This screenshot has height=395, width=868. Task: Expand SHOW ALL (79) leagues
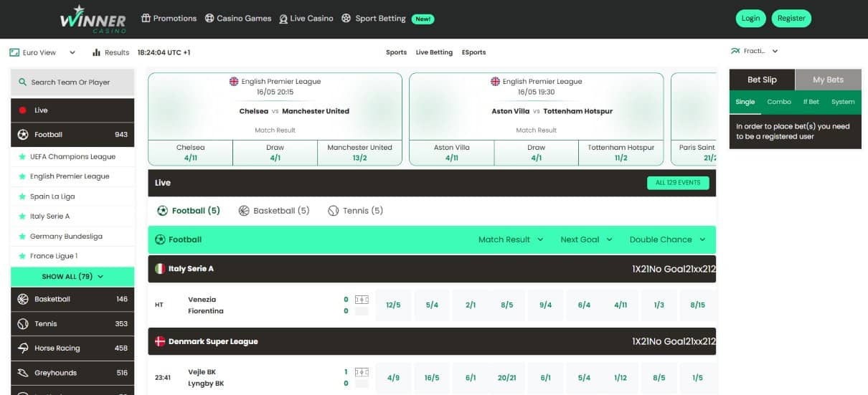[72, 277]
